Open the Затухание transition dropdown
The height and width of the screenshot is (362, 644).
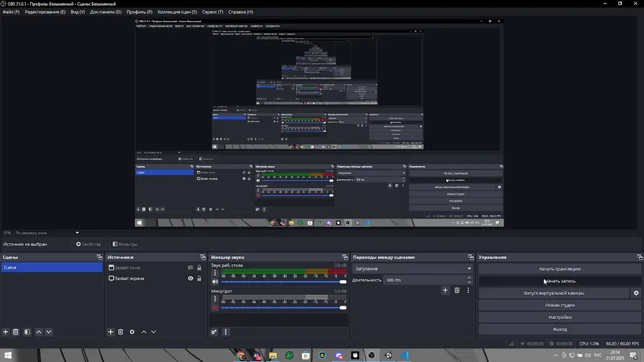[412, 268]
